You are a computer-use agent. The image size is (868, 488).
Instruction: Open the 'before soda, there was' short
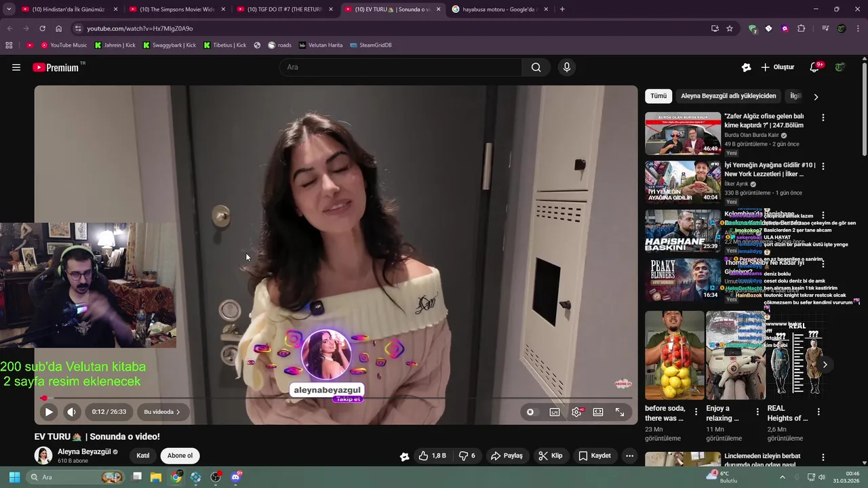click(x=674, y=355)
